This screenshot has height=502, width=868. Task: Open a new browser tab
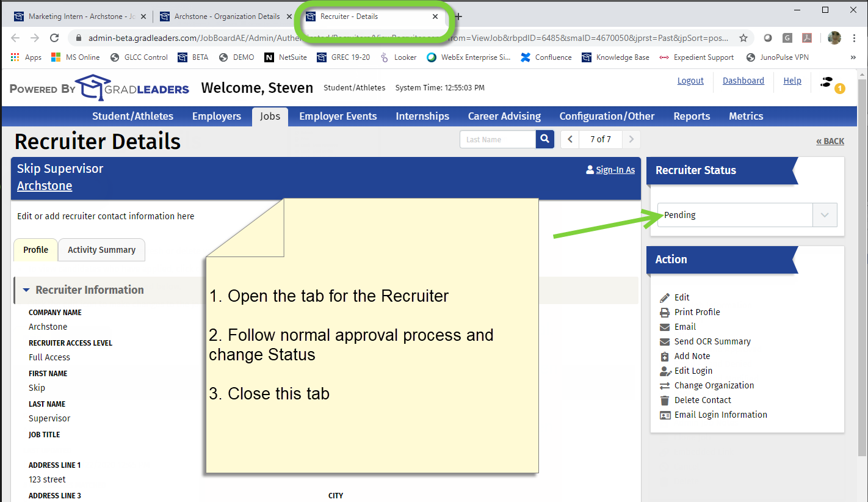[458, 16]
